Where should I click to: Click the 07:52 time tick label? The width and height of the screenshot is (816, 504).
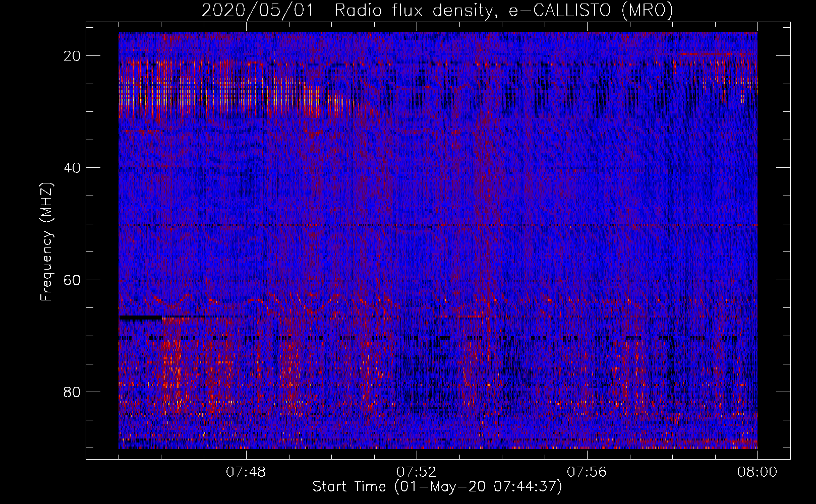(417, 472)
